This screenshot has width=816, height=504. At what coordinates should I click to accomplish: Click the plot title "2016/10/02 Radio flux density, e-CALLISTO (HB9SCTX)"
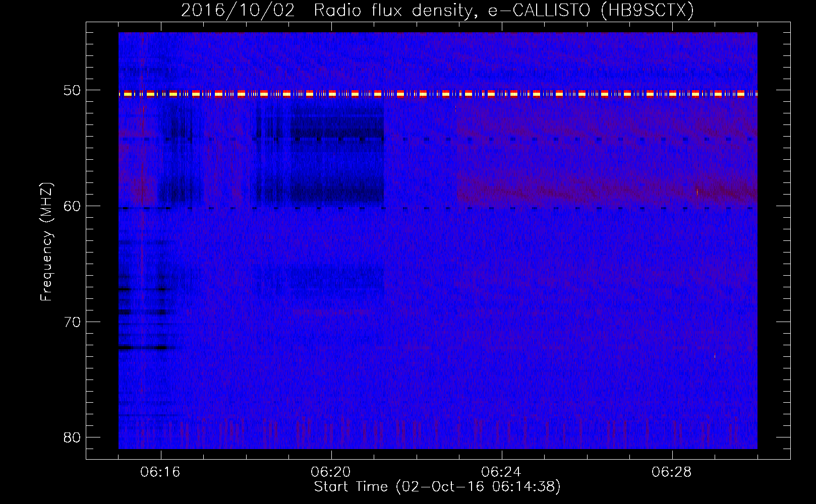[437, 10]
